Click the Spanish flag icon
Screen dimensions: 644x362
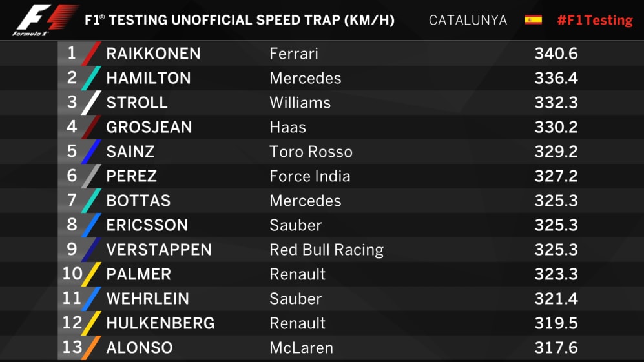pyautogui.click(x=533, y=20)
